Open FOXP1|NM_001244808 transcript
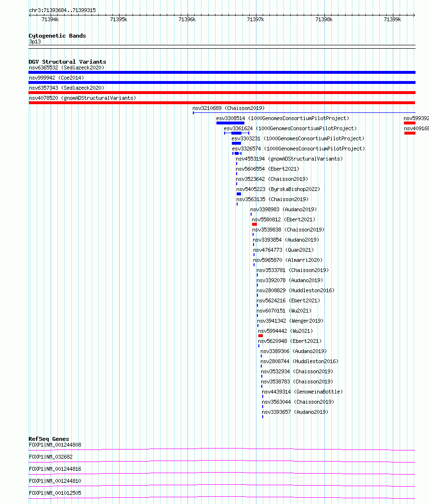This screenshot has height=504, width=429. pyautogui.click(x=55, y=445)
